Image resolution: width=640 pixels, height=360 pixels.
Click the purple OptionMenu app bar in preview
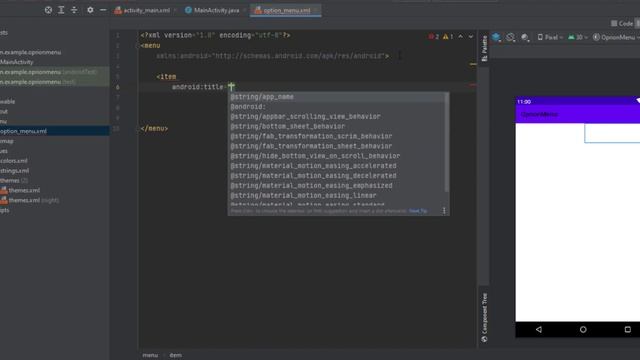(578, 114)
